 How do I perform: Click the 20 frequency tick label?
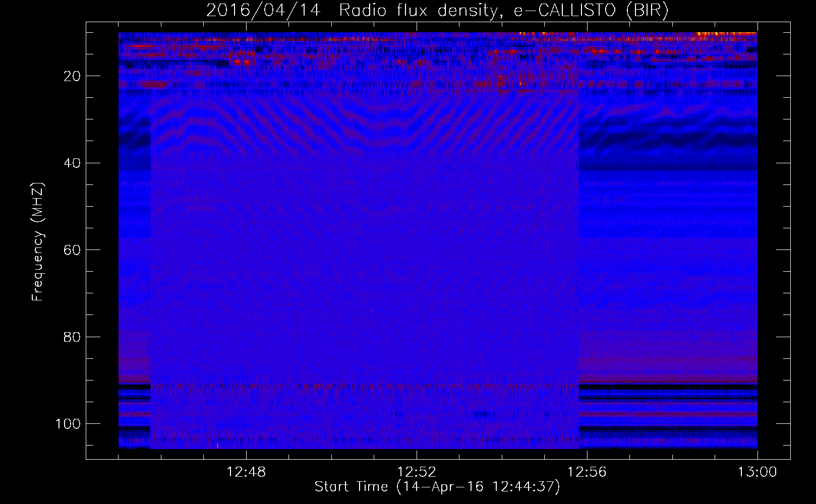tap(73, 76)
